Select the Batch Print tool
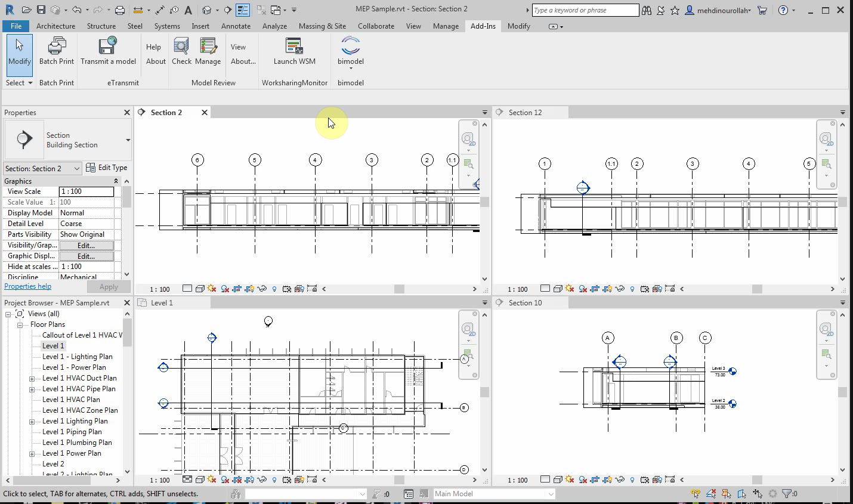The height and width of the screenshot is (504, 853). click(57, 51)
